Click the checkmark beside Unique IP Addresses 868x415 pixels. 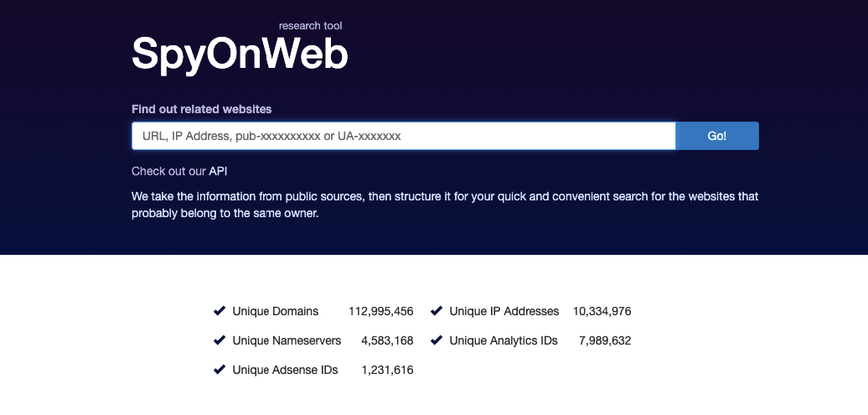pos(437,311)
